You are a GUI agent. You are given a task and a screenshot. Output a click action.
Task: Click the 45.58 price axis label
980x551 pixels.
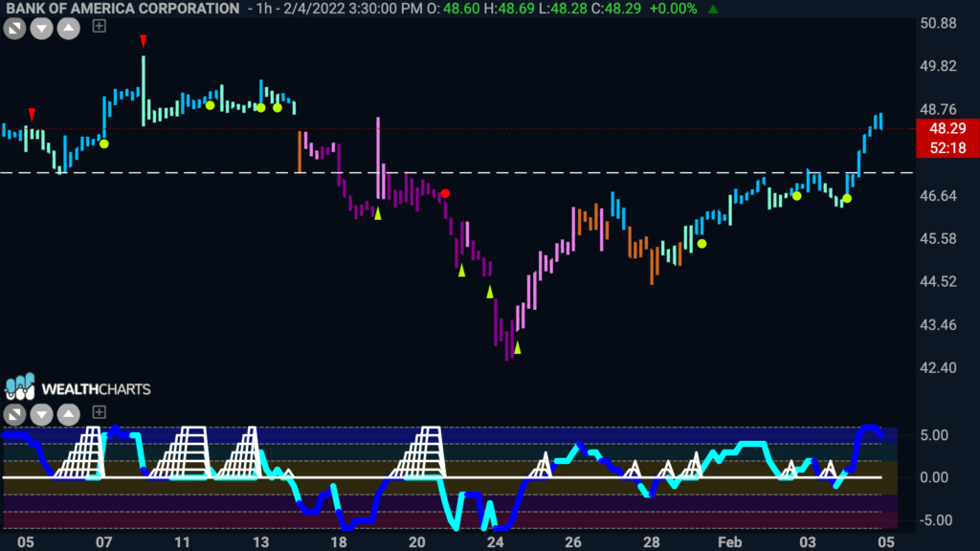938,239
